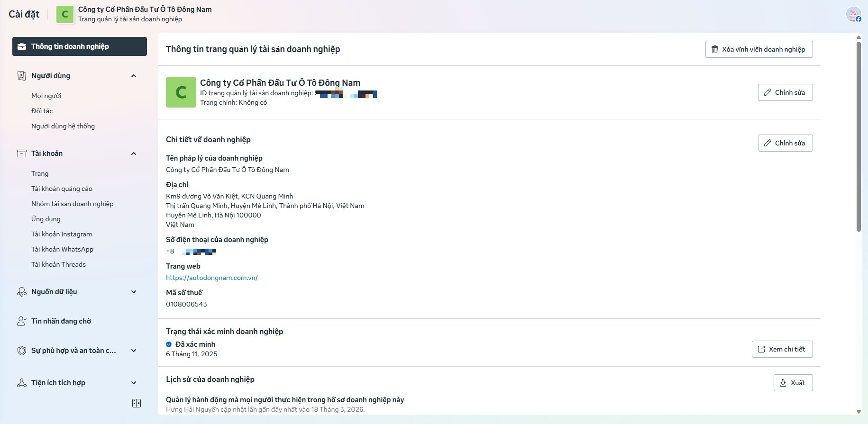Screen dimensions: 868x424
Task: Click the Lịch sử của doanh nghiệp heading
Action: [210, 379]
